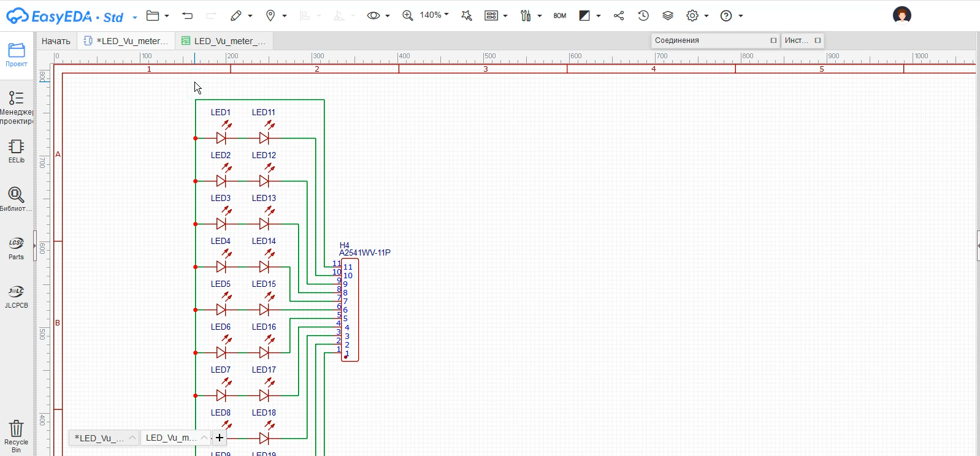Click the cross-probe star icon
Image resolution: width=980 pixels, height=456 pixels.
click(467, 15)
